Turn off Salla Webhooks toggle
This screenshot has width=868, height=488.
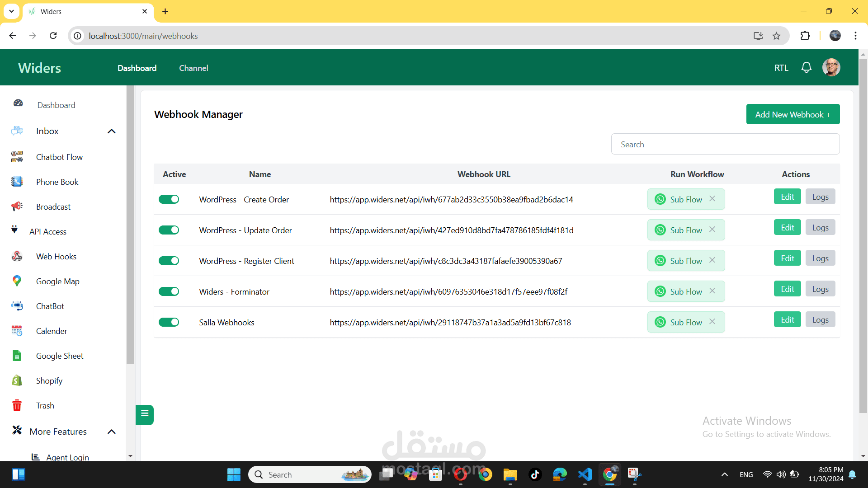coord(169,322)
